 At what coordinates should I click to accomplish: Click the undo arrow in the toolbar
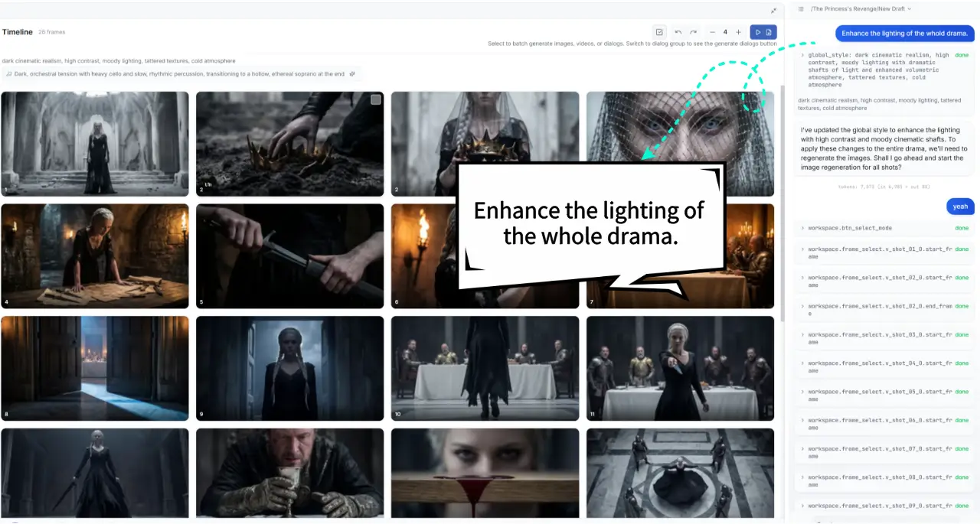tap(678, 32)
